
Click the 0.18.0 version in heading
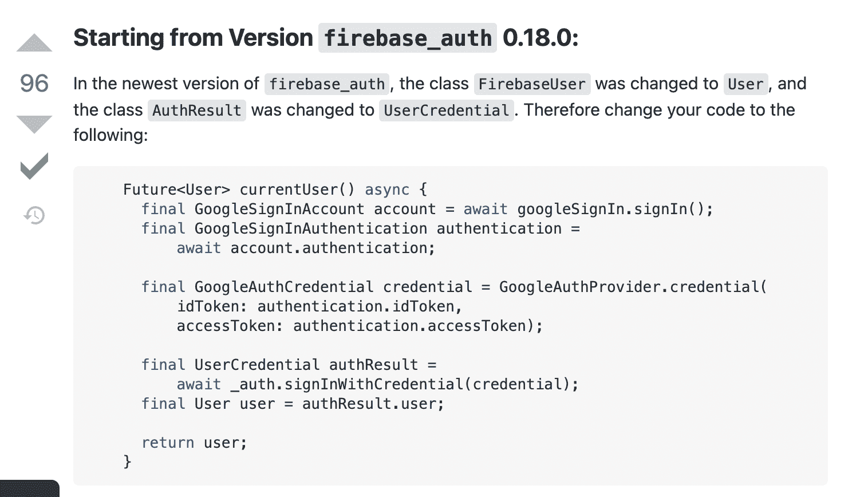pyautogui.click(x=540, y=38)
